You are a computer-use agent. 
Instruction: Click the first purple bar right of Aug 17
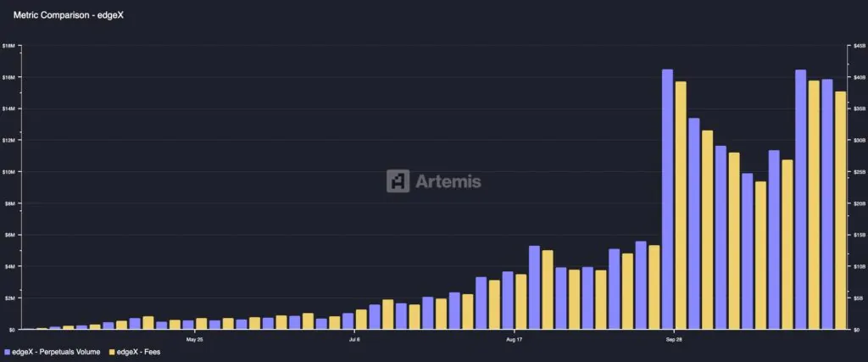click(534, 287)
